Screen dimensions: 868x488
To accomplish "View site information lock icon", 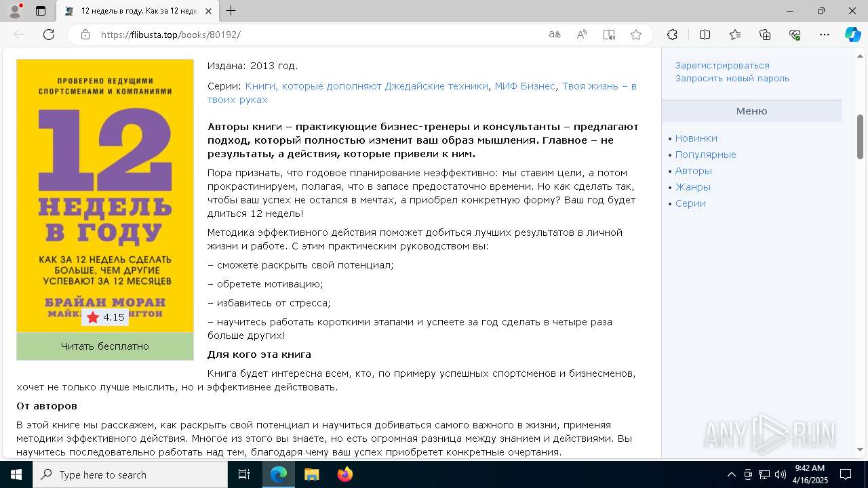I will pos(85,35).
